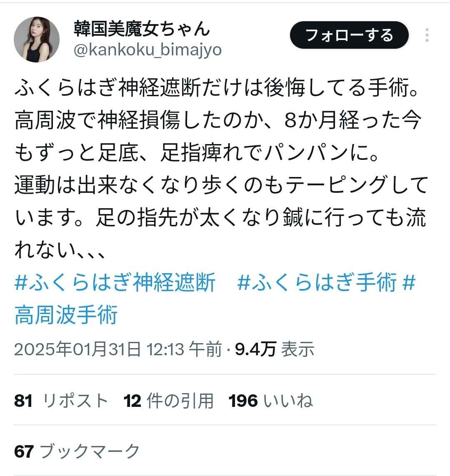Viewport: 450px width, 476px height.
Task: Click the number 196 in likes stats
Action: [243, 401]
